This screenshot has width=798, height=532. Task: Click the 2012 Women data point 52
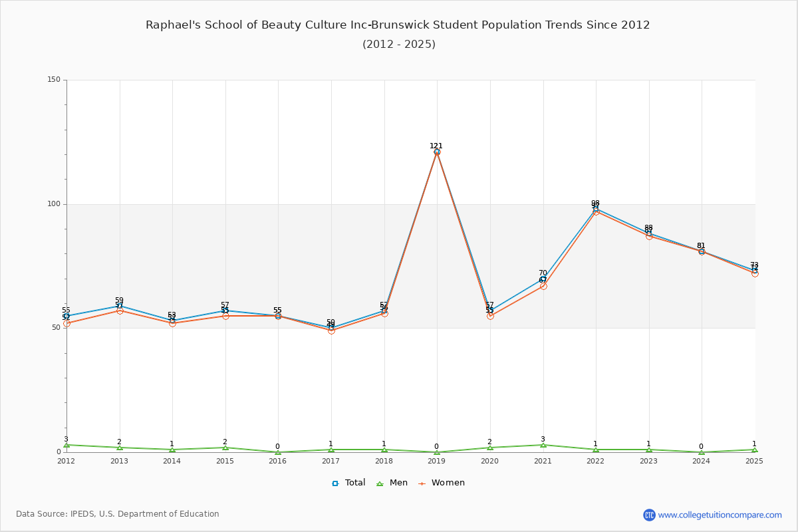point(66,323)
